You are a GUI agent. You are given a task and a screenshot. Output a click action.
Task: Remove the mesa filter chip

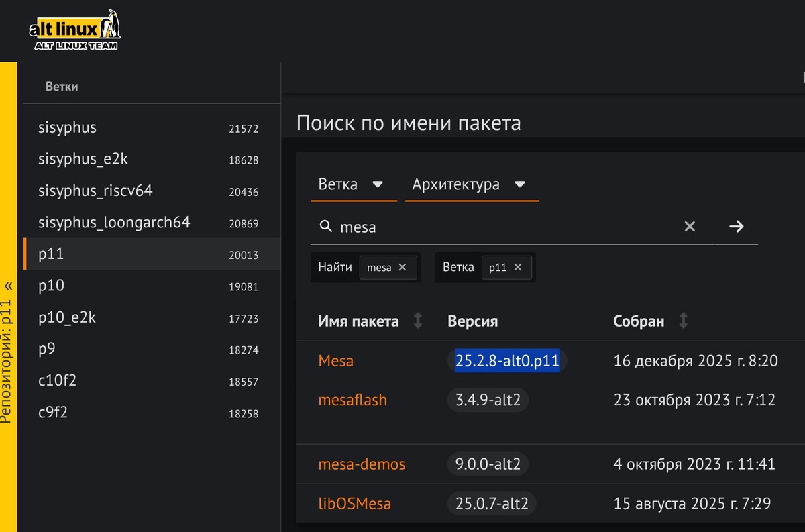click(x=402, y=267)
